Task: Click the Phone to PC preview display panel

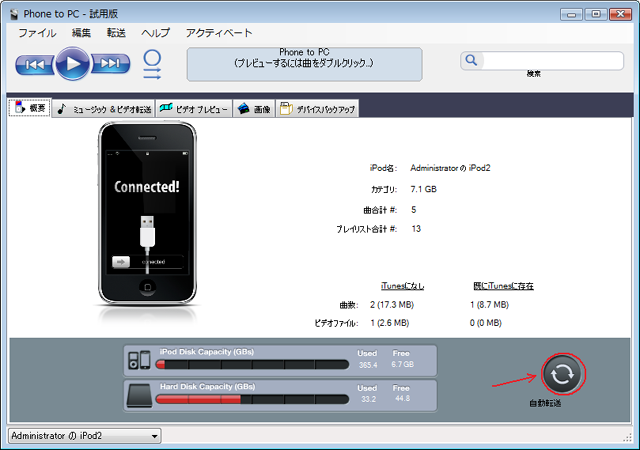Action: (304, 65)
